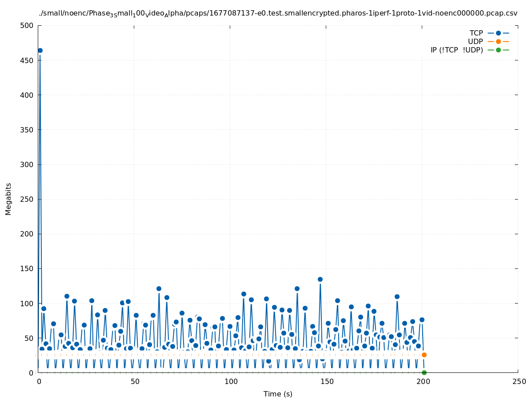
Task: Click the pcap.csv file path title
Action: (278, 13)
